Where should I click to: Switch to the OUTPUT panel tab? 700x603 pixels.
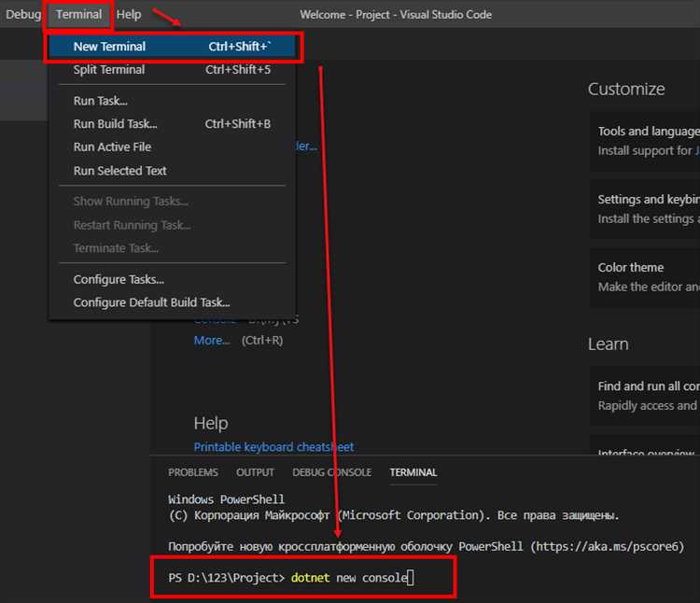tap(255, 472)
